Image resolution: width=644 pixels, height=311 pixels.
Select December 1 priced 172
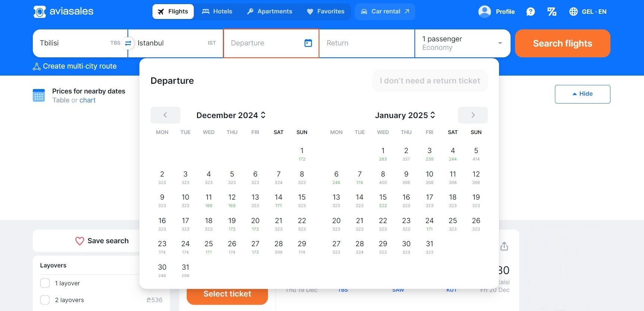coord(302,154)
